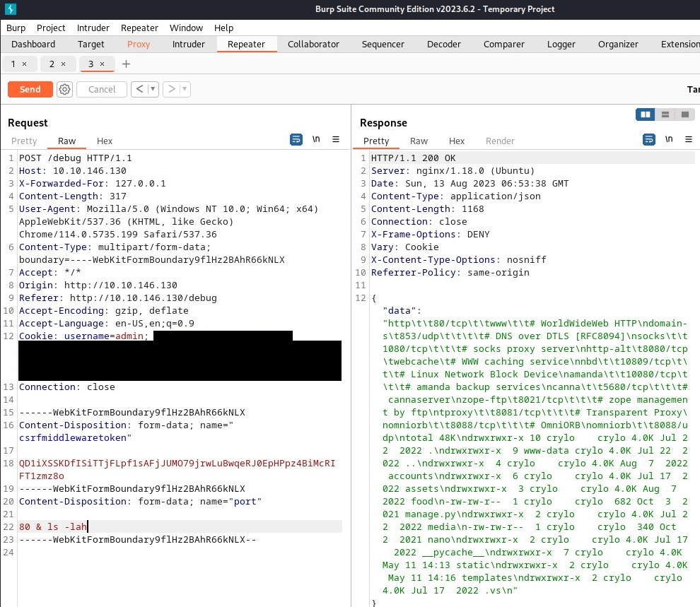700x607 pixels.
Task: Switch to the Dashboard tab
Action: click(33, 44)
